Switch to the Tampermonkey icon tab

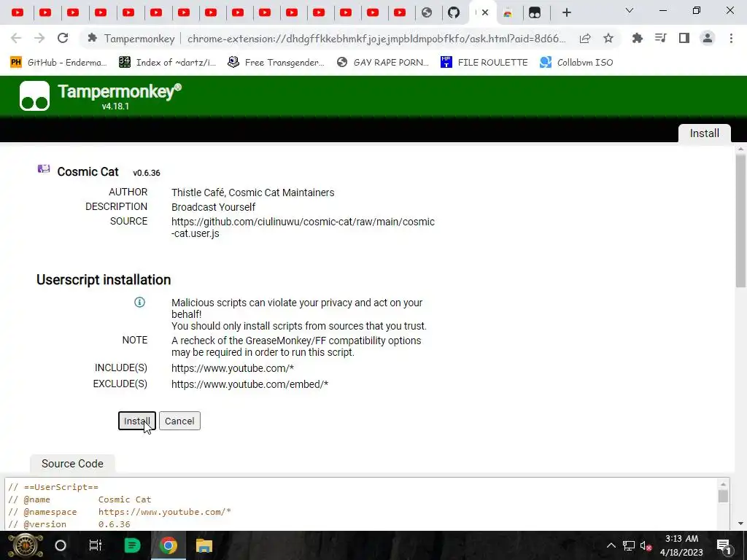click(535, 13)
